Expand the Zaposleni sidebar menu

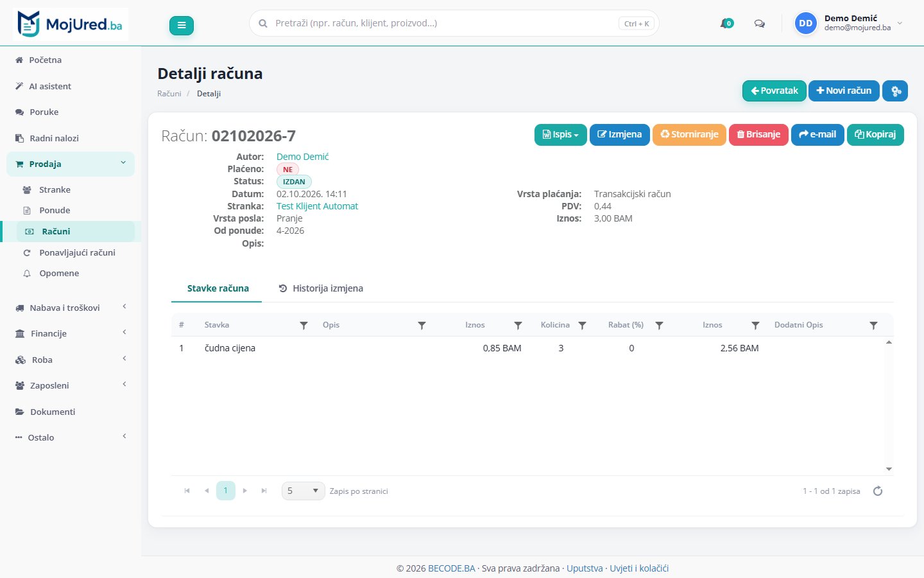click(x=71, y=385)
